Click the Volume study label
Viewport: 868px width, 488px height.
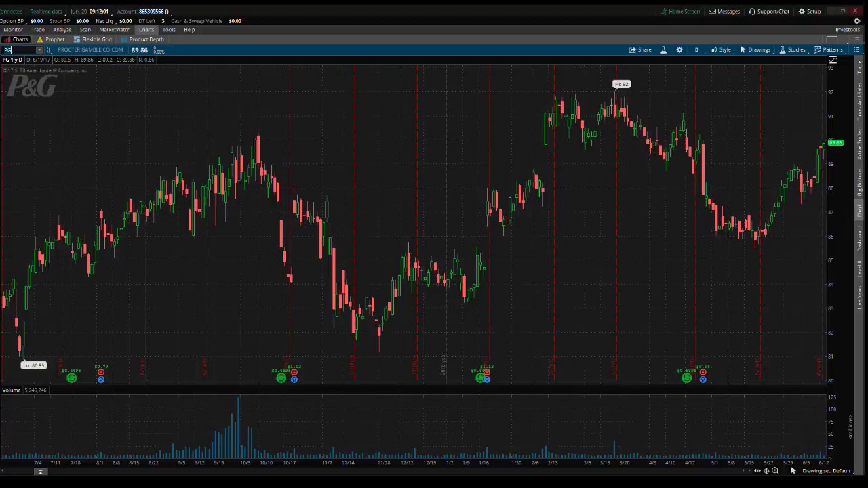[x=10, y=390]
